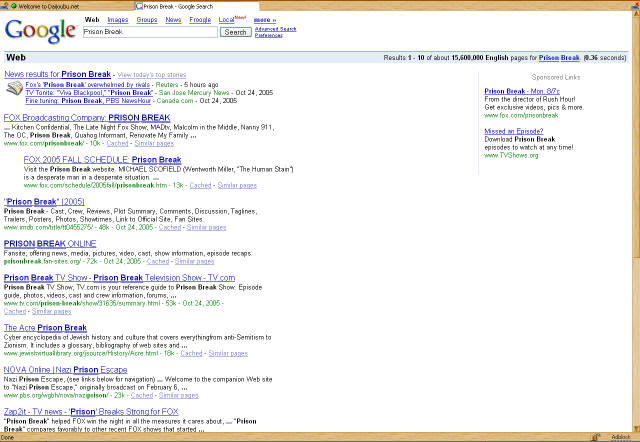640x442 pixels.
Task: Open FOX Broadcasting Company: PRISON BREAK result
Action: 87,118
